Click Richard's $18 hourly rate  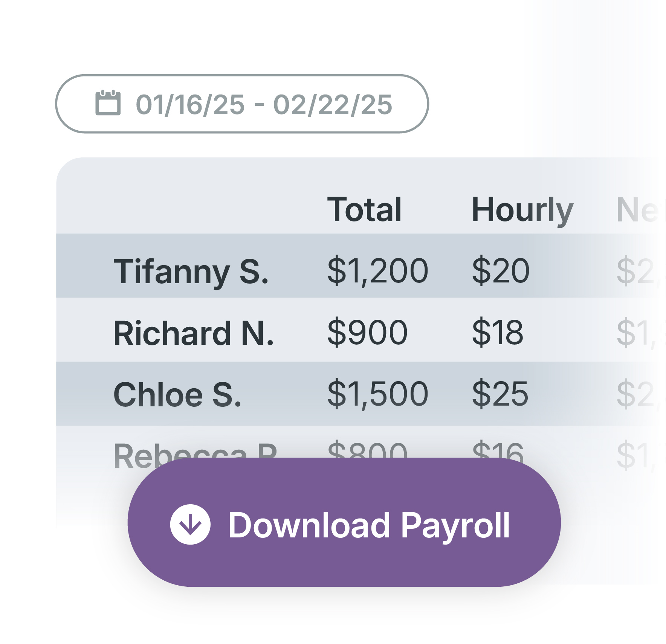pos(498,332)
